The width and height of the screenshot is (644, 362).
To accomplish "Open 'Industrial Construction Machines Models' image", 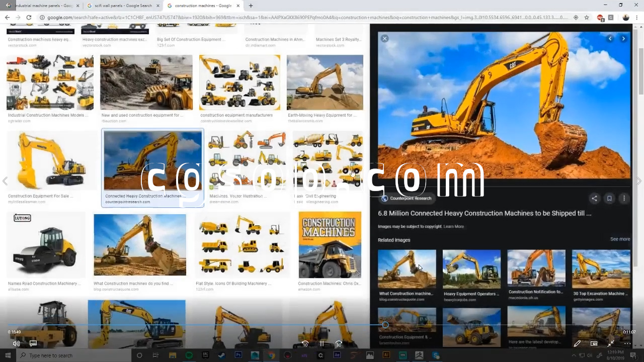I will coord(50,82).
